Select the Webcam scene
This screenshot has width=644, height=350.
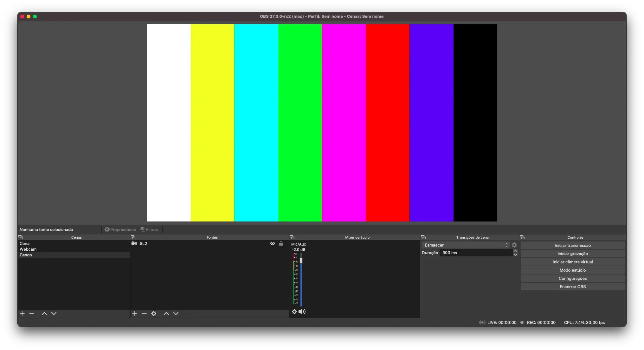click(x=28, y=249)
